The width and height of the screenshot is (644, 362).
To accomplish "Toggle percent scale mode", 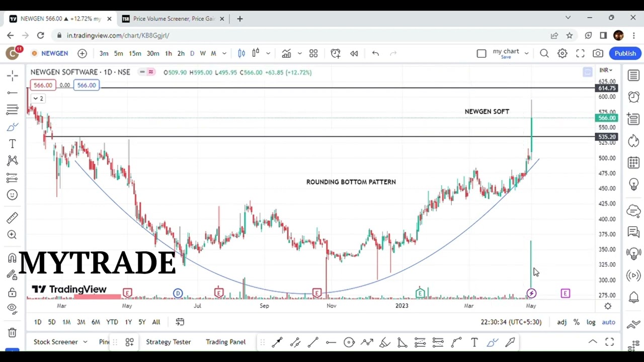I will (x=577, y=322).
